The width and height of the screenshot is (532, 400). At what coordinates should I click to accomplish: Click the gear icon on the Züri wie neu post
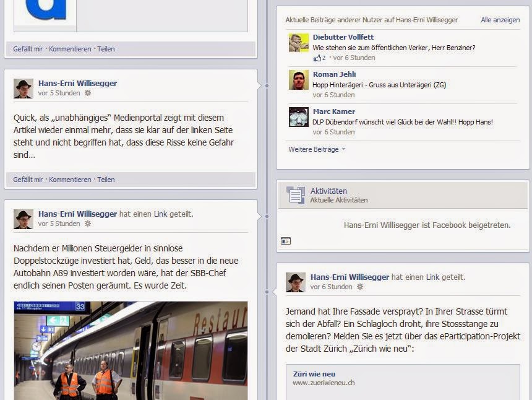360,287
